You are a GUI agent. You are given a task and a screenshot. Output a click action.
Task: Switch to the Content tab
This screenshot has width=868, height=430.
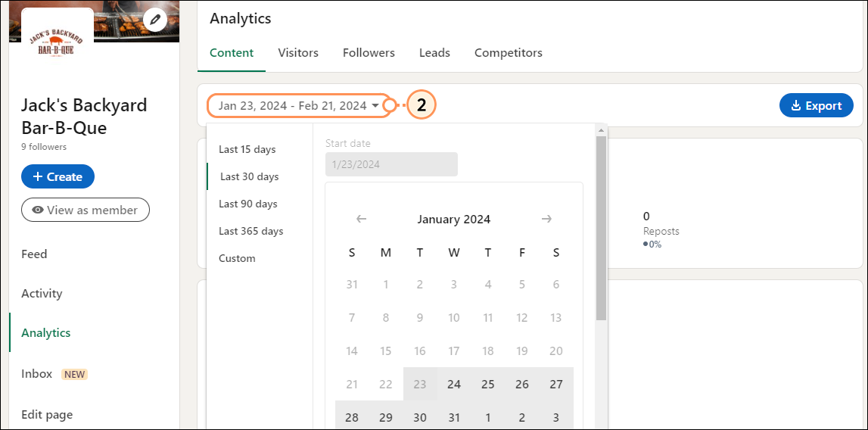232,53
